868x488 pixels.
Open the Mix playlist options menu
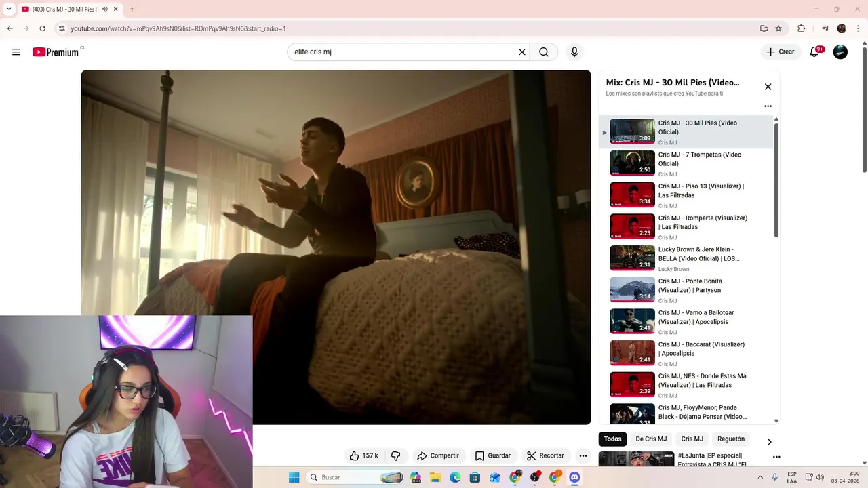768,106
